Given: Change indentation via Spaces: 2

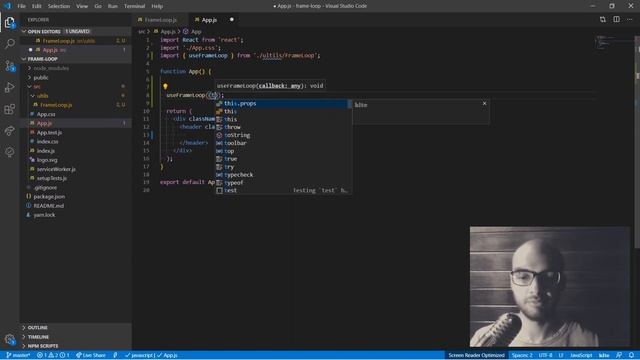Looking at the screenshot, I should [x=522, y=355].
